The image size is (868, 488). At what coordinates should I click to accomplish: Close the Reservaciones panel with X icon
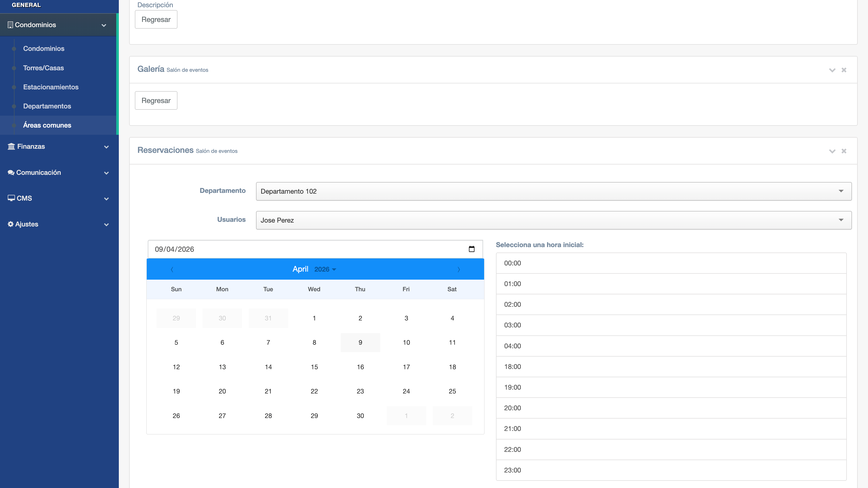[844, 151]
